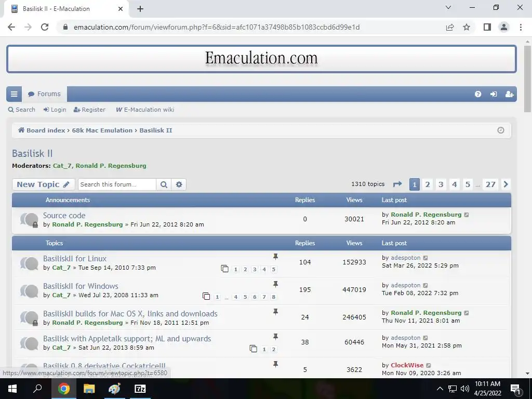
Task: Click the login icon in the blue navbar
Action: 494,94
